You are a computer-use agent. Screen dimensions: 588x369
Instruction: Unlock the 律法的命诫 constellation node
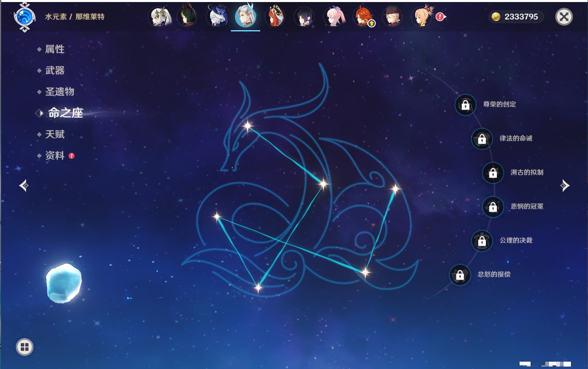point(482,139)
